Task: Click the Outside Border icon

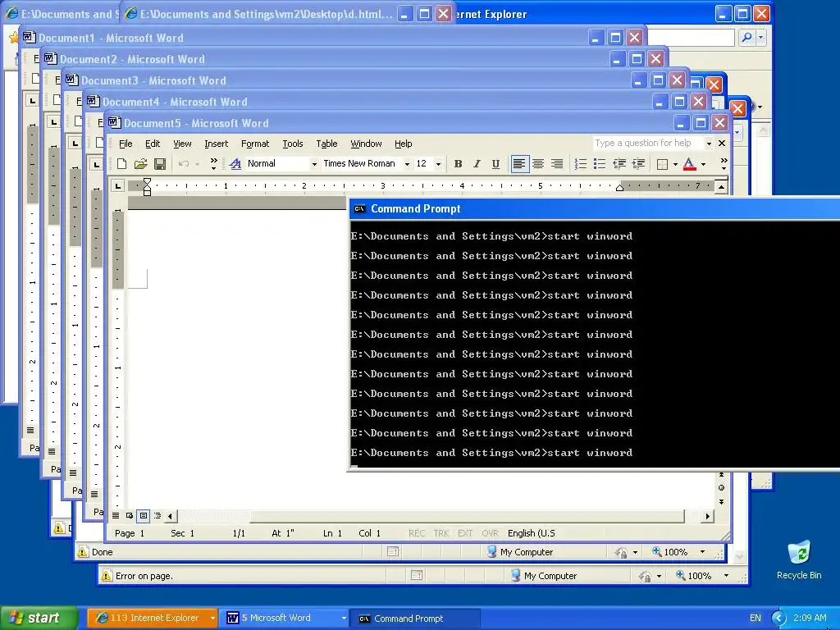Action: click(662, 164)
